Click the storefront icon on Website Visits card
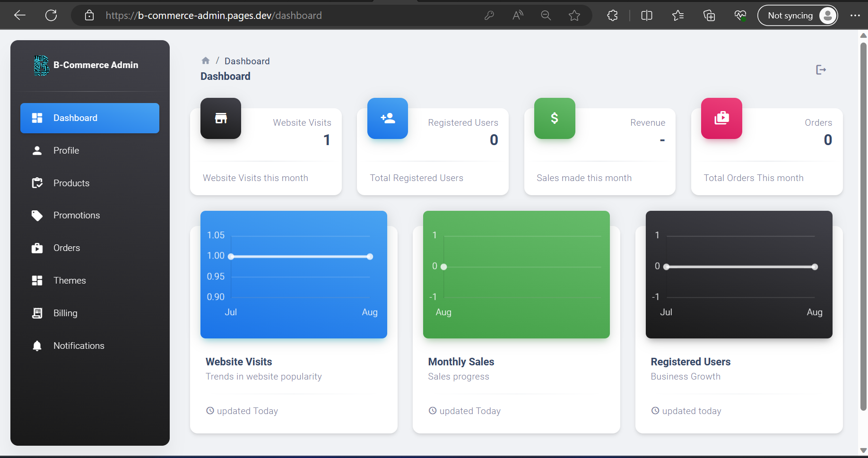The height and width of the screenshot is (458, 868). coord(220,118)
